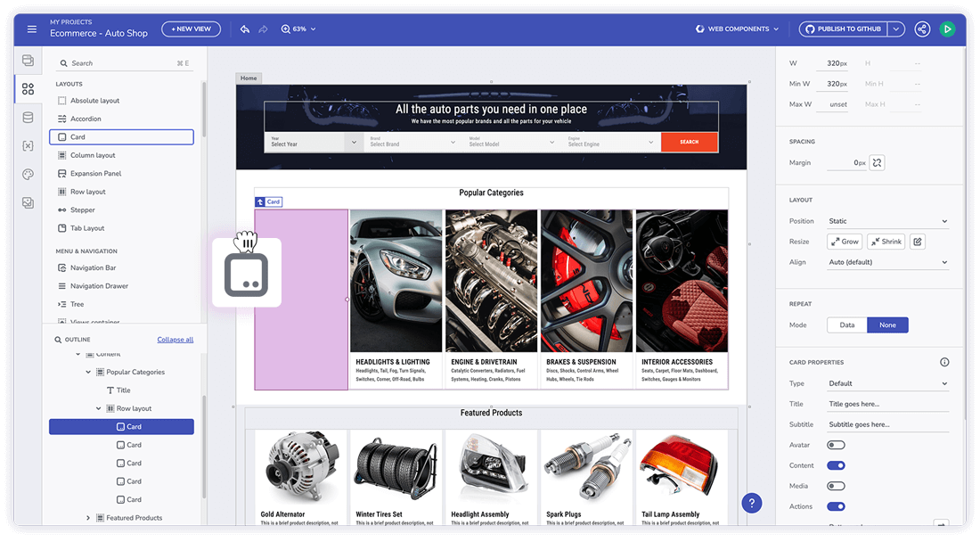Image resolution: width=980 pixels, height=542 pixels.
Task: Run the app preview play button
Action: point(948,29)
